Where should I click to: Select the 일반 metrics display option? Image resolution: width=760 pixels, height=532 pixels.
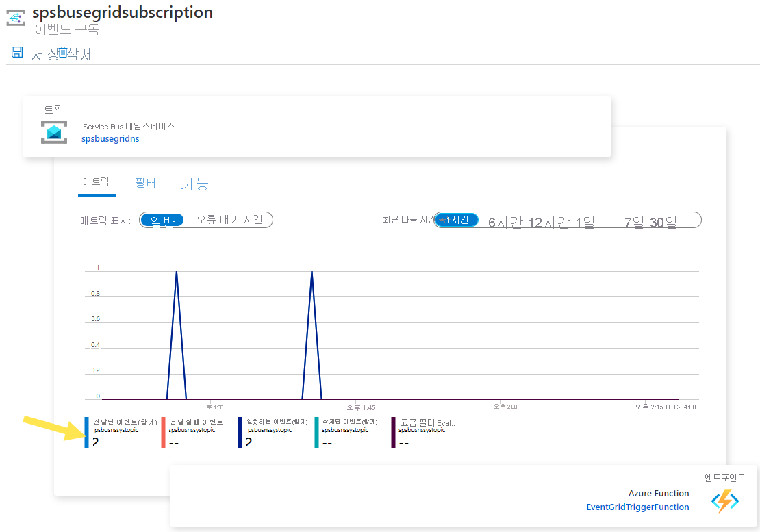coord(162,220)
